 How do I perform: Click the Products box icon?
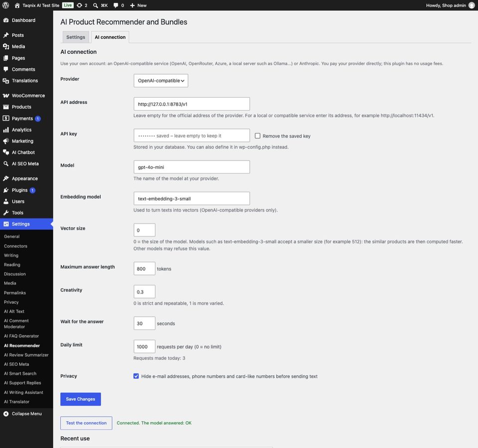(x=6, y=107)
